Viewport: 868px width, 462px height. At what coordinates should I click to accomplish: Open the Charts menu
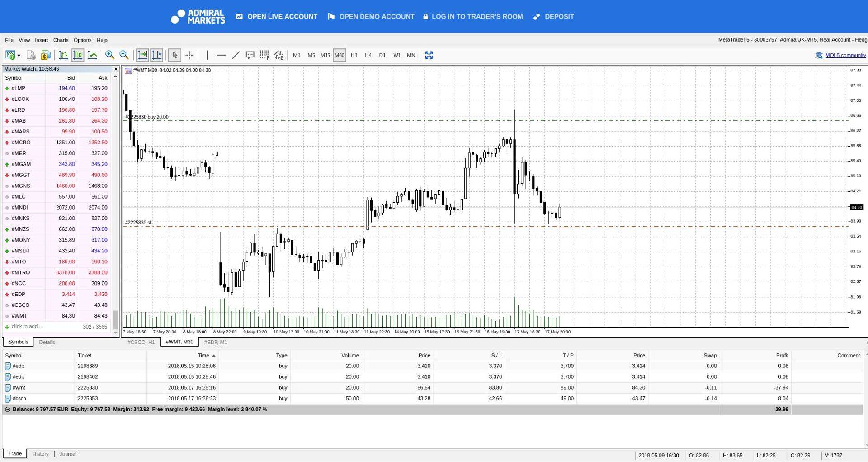61,40
